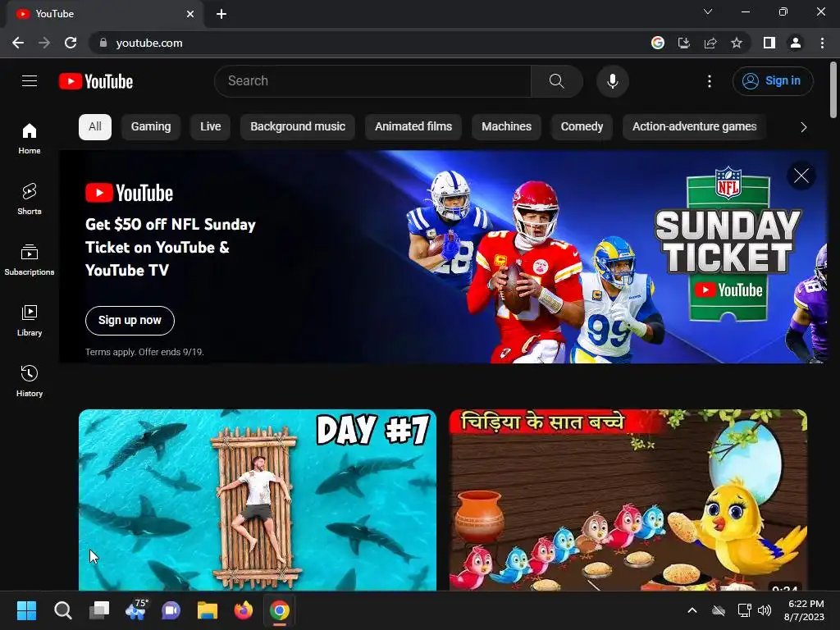Image resolution: width=840 pixels, height=630 pixels.
Task: Go to Home in sidebar
Action: click(30, 138)
